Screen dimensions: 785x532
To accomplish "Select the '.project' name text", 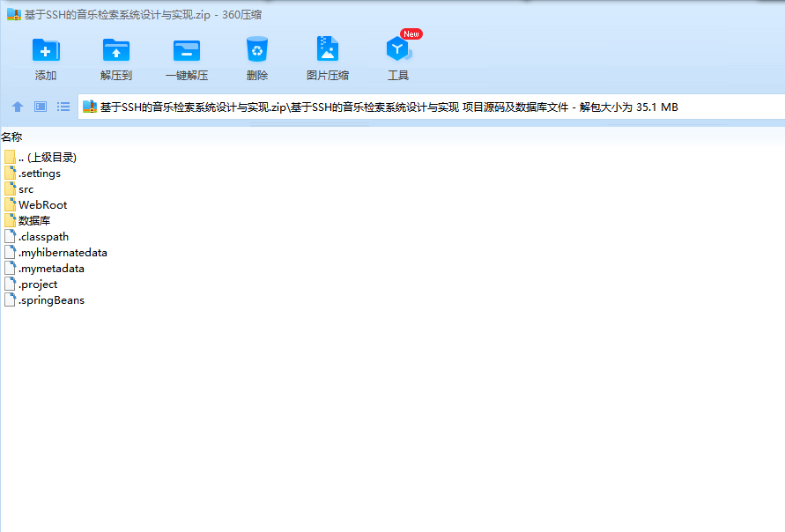I will click(38, 284).
